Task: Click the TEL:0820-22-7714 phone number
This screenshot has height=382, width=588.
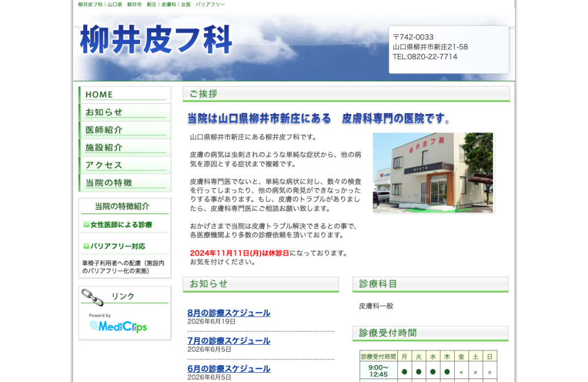Action: click(425, 57)
